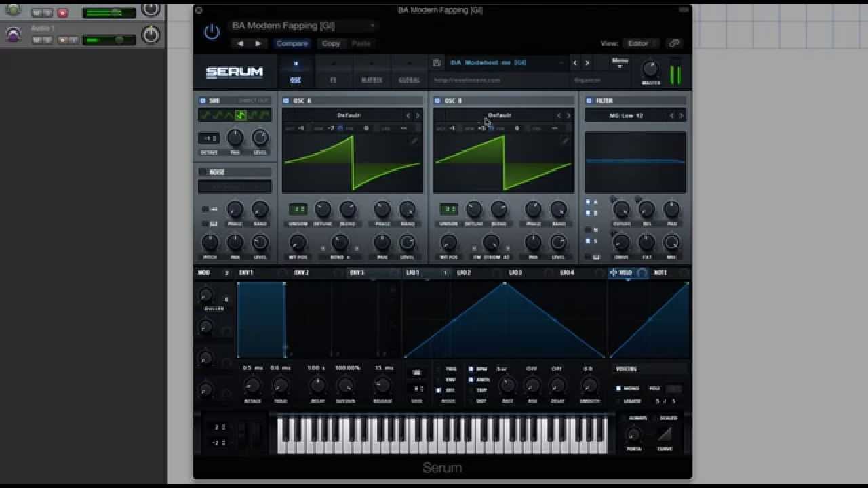This screenshot has width=868, height=488.
Task: Click the sub oscillator Octave value box
Action: point(208,138)
